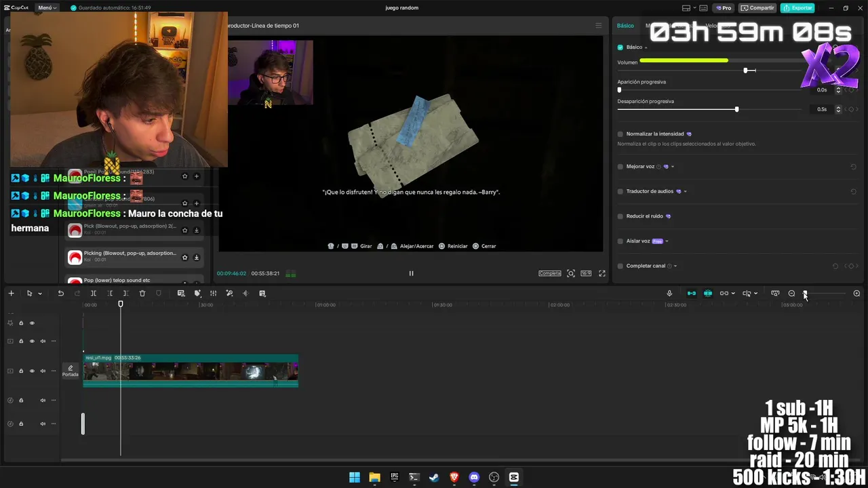Enable Traductor de audios checkbox
The image size is (868, 488).
620,192
